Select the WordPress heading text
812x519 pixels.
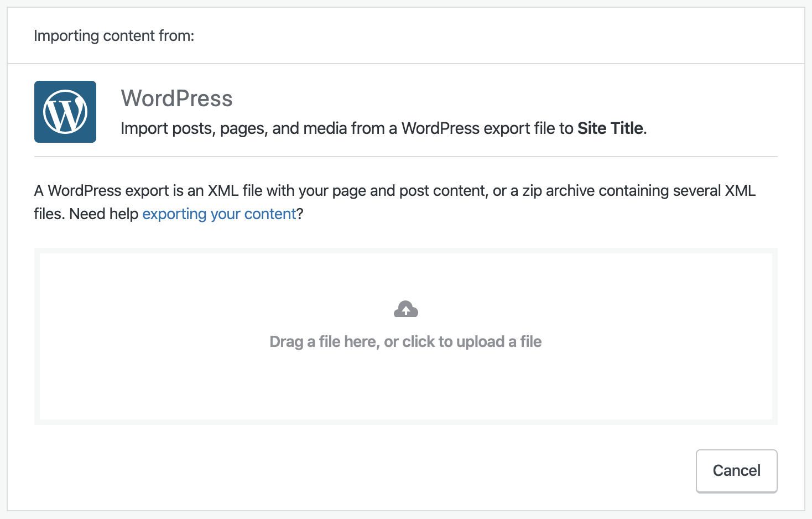pyautogui.click(x=177, y=98)
